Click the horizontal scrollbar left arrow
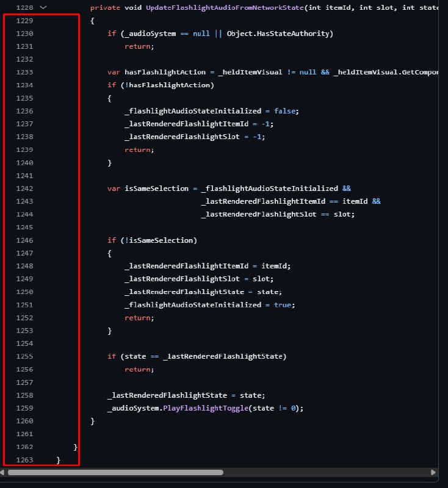The image size is (448, 488). (x=2, y=472)
